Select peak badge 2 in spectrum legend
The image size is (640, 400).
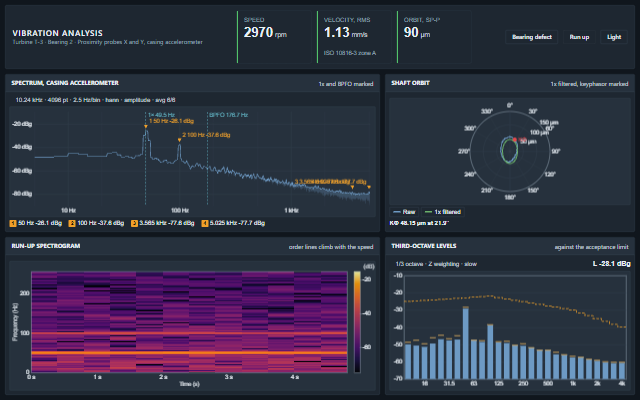[72, 223]
